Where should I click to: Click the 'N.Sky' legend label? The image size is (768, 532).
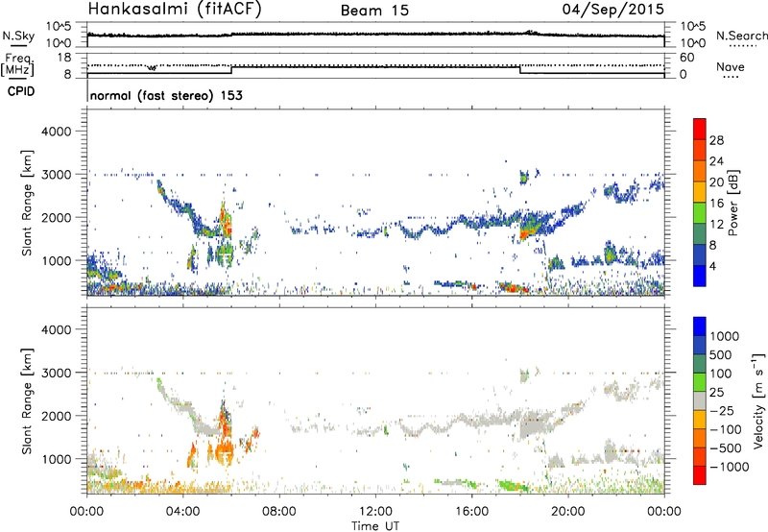pyautogui.click(x=18, y=36)
